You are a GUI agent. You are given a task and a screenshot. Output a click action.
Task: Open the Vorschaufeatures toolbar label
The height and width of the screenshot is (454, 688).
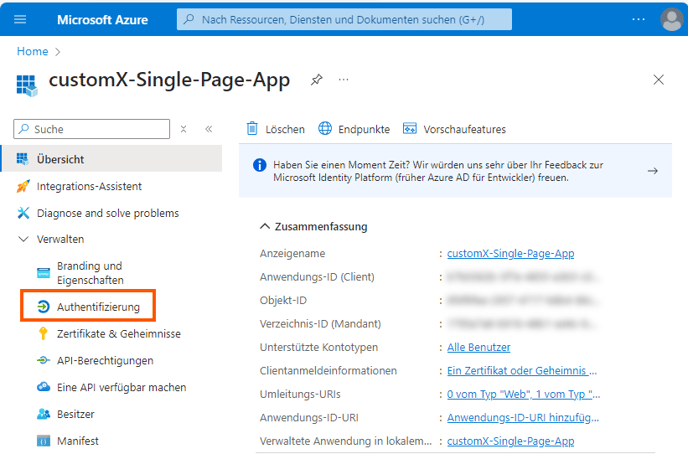tap(464, 129)
